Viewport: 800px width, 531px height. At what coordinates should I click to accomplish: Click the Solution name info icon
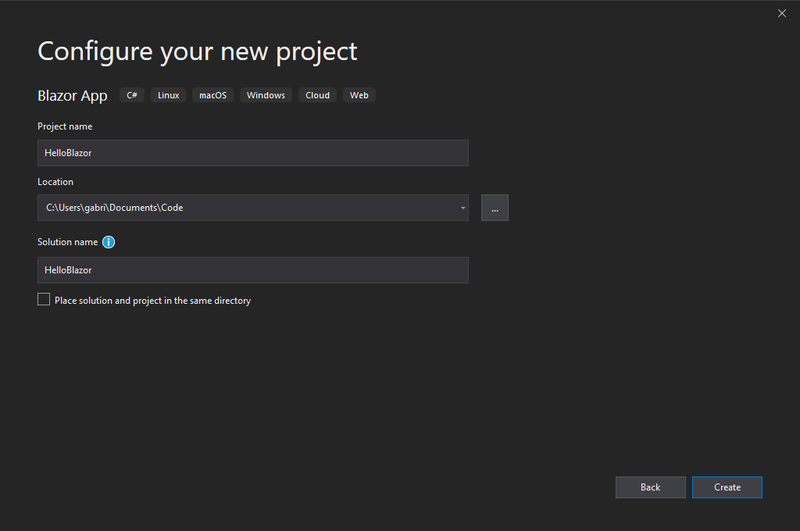tap(109, 242)
